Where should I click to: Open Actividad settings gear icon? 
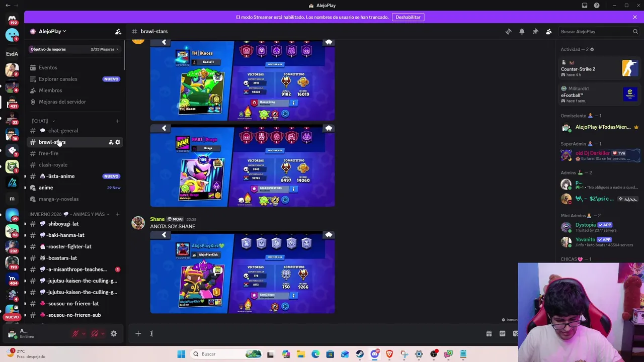[592, 49]
